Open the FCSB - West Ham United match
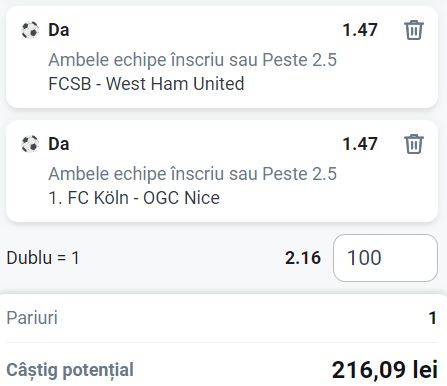The width and height of the screenshot is (447, 386). (146, 83)
